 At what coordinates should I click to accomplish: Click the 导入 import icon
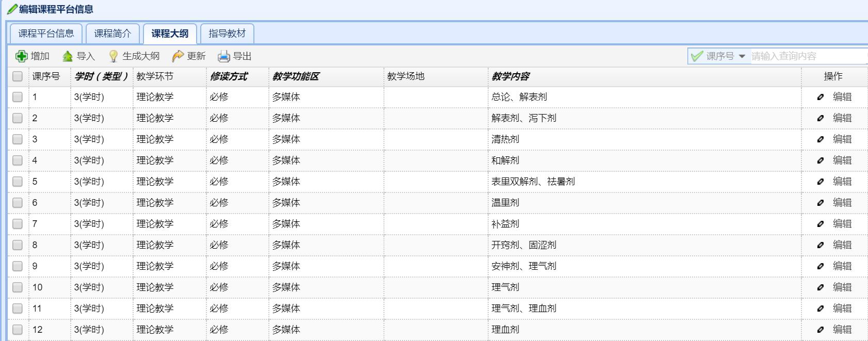point(68,56)
